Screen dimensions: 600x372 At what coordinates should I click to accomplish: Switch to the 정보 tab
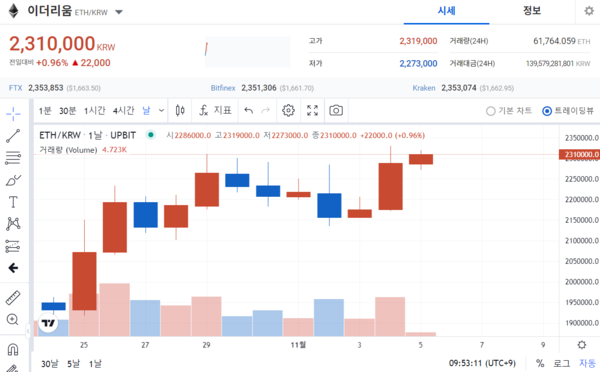532,11
